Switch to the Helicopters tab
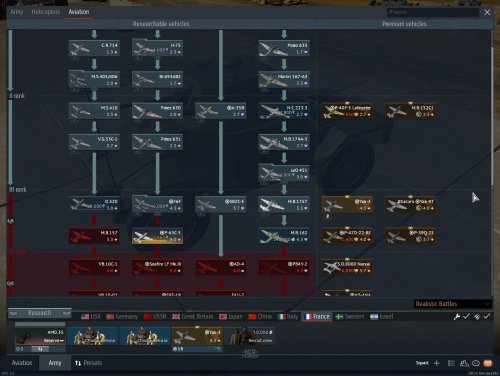This screenshot has height=376, width=500. [46, 12]
